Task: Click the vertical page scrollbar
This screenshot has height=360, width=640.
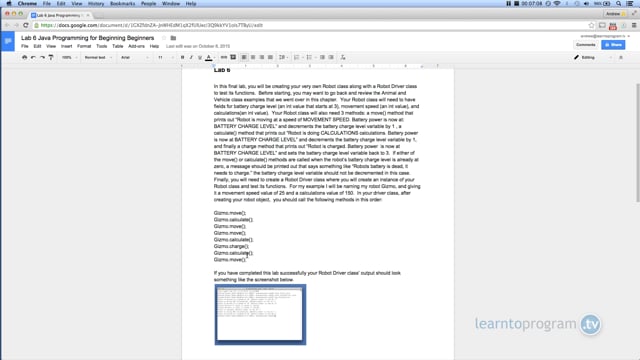Action: 638,142
